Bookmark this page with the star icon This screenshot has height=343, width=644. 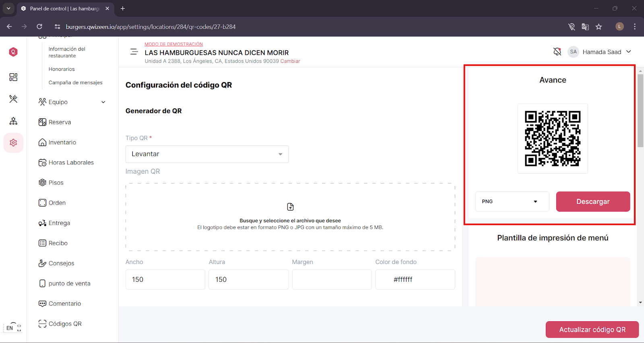tap(599, 27)
